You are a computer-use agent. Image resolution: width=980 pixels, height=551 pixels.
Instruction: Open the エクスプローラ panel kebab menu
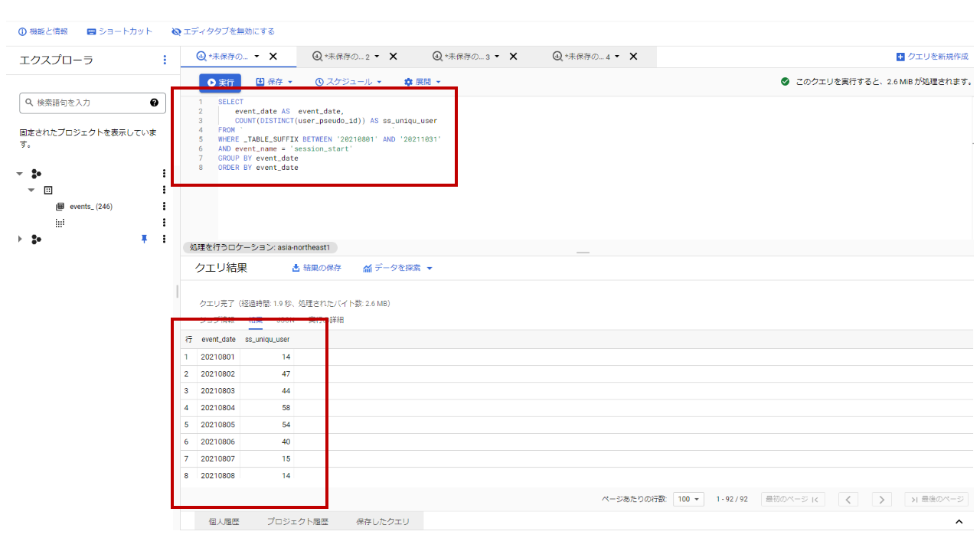pyautogui.click(x=165, y=59)
